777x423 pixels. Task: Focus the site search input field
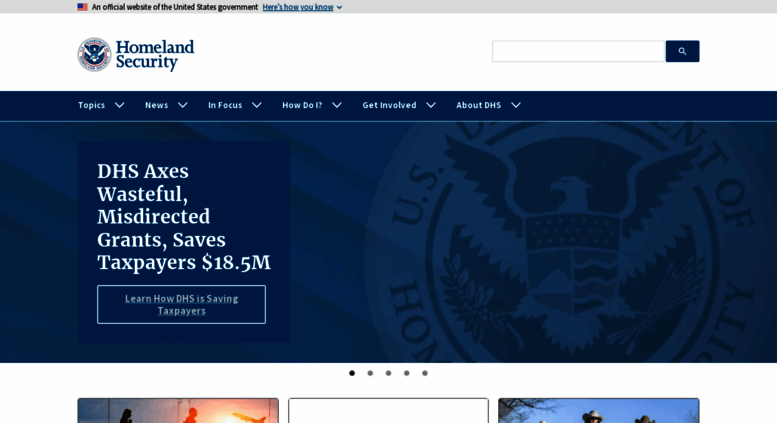point(578,52)
